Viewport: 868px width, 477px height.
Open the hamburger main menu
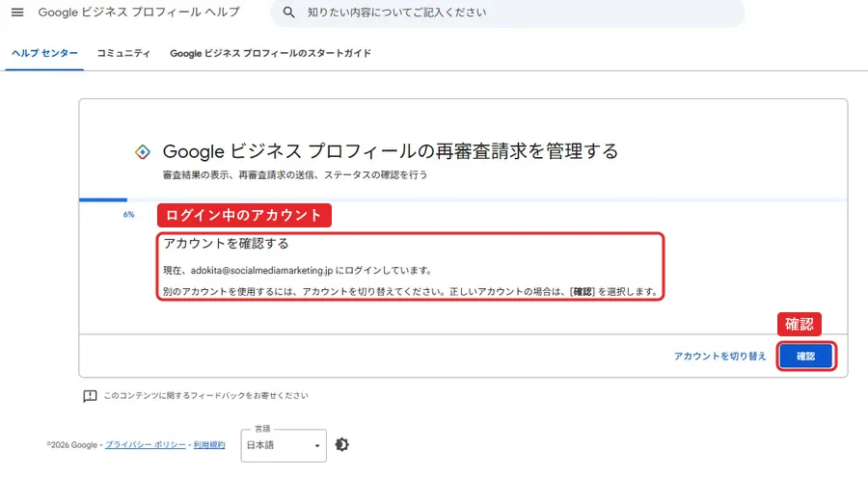pyautogui.click(x=17, y=13)
